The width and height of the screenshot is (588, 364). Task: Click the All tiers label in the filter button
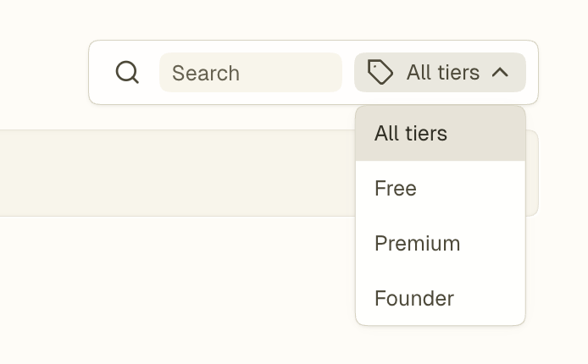[x=443, y=73]
